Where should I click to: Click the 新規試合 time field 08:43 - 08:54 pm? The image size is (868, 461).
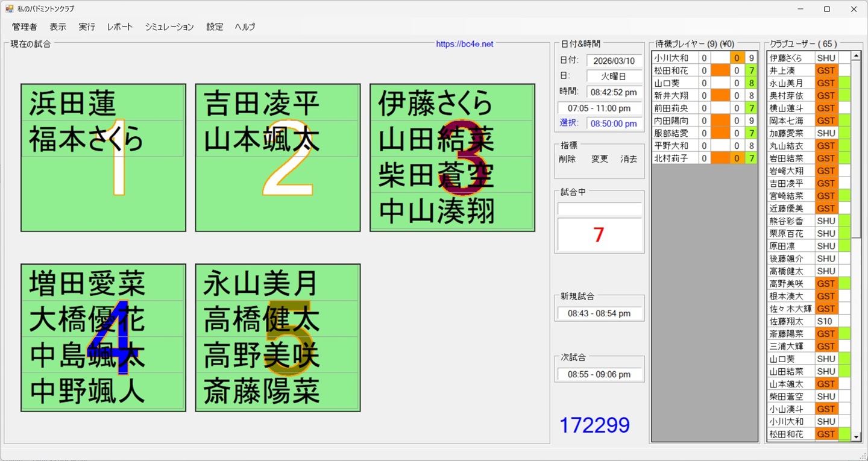(x=599, y=312)
